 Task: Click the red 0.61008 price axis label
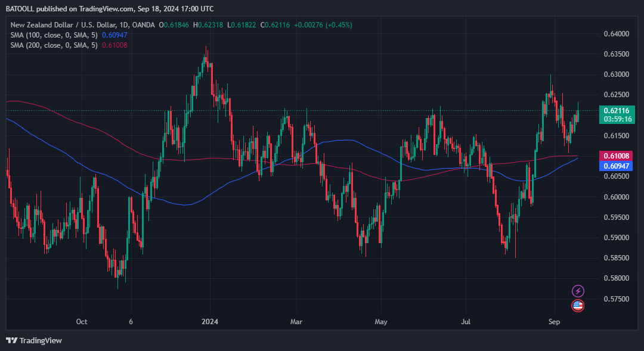[616, 156]
